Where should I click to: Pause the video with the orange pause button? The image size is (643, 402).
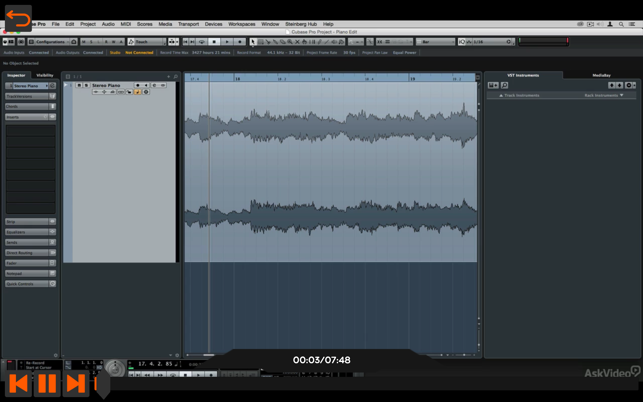[47, 384]
